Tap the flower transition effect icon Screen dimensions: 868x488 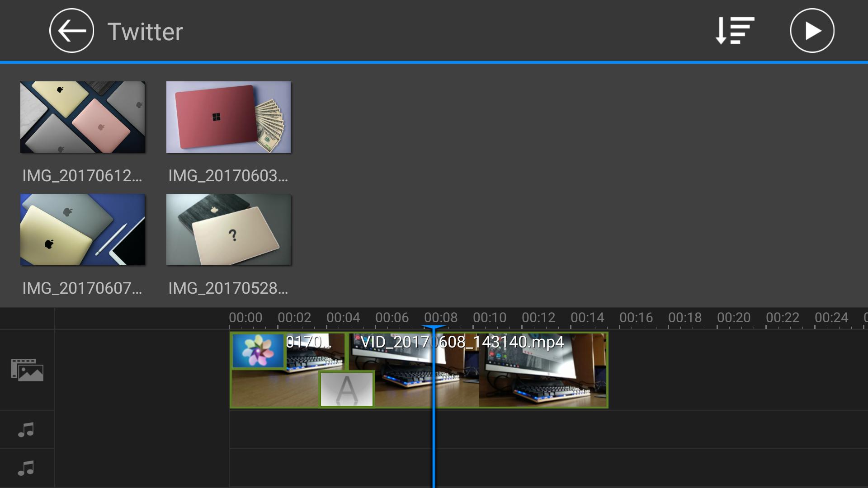(x=258, y=351)
